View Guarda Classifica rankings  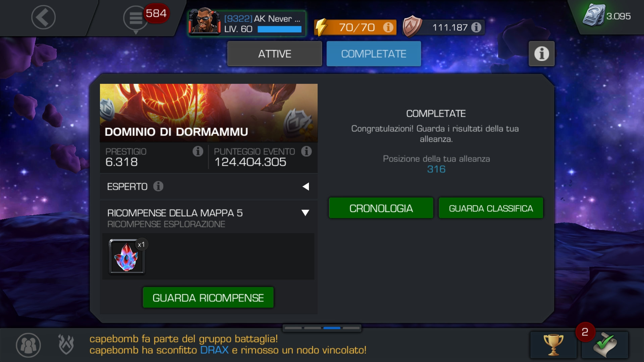pos(491,208)
